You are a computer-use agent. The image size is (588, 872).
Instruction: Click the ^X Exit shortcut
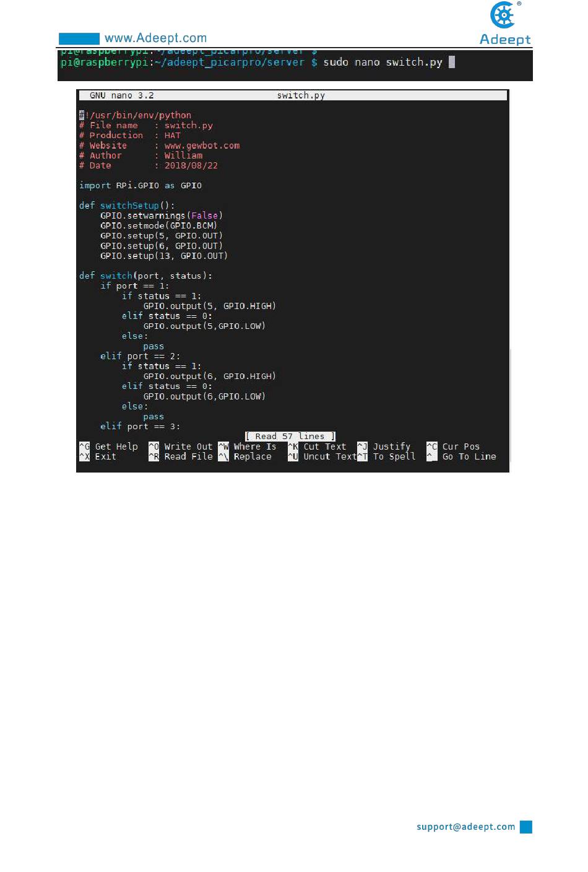[x=98, y=456]
